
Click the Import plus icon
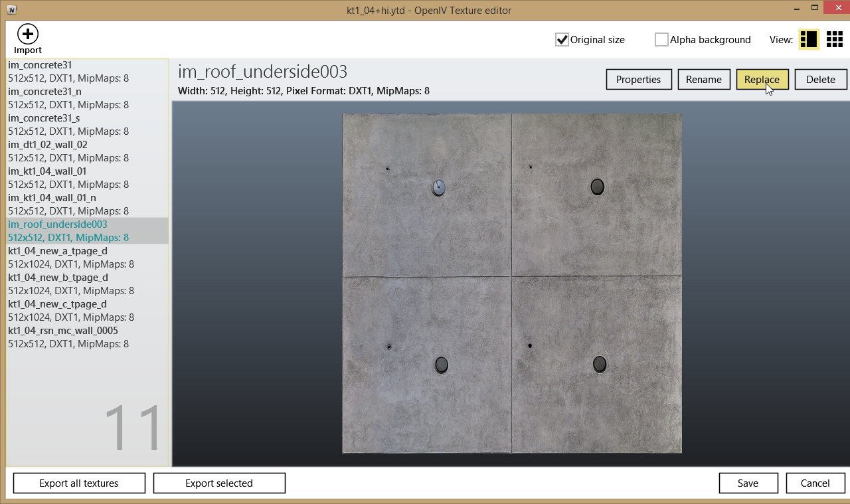28,34
